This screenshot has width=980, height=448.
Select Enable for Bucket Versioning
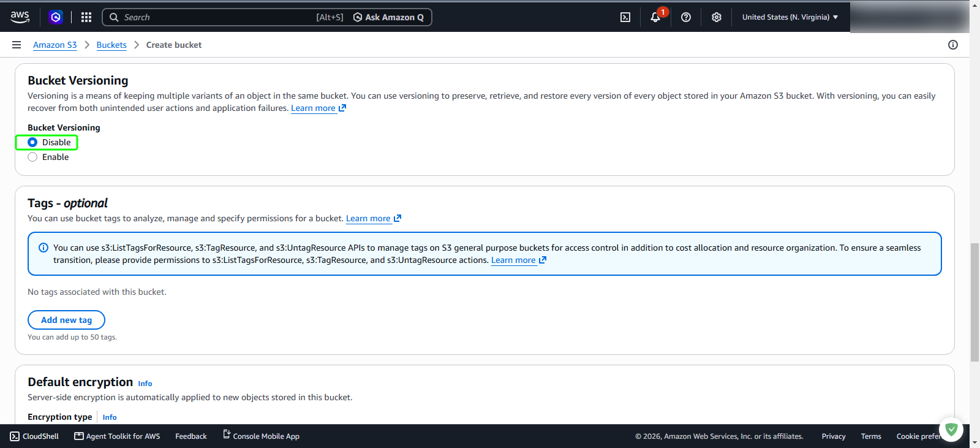tap(32, 157)
